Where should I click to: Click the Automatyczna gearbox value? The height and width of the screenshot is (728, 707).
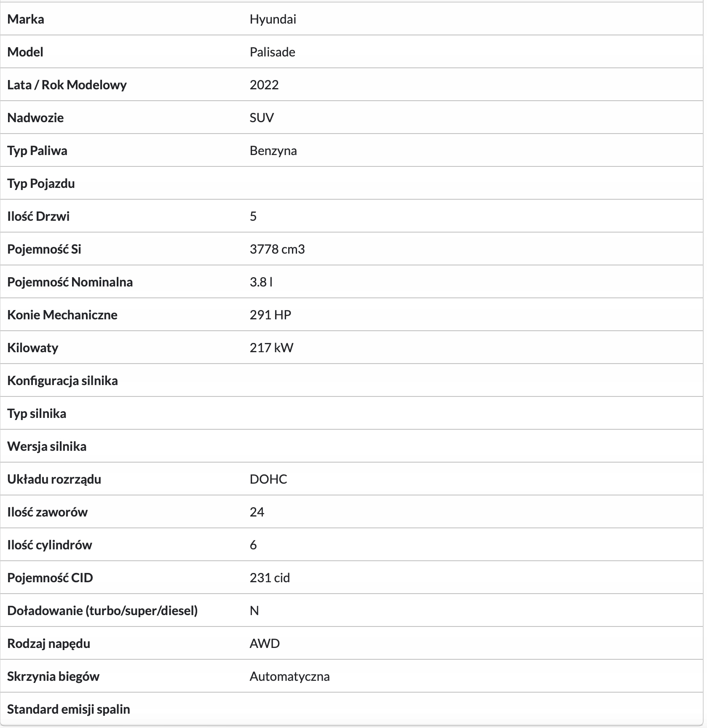click(x=289, y=676)
